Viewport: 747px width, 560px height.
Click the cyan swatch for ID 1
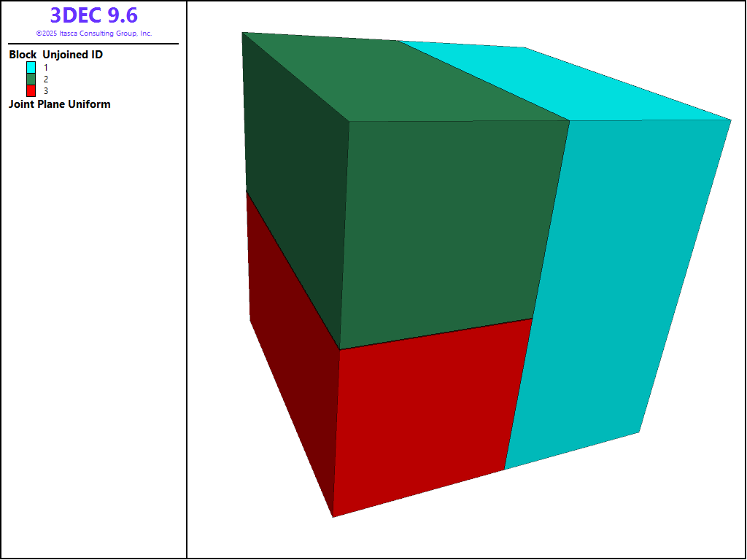[x=31, y=67]
